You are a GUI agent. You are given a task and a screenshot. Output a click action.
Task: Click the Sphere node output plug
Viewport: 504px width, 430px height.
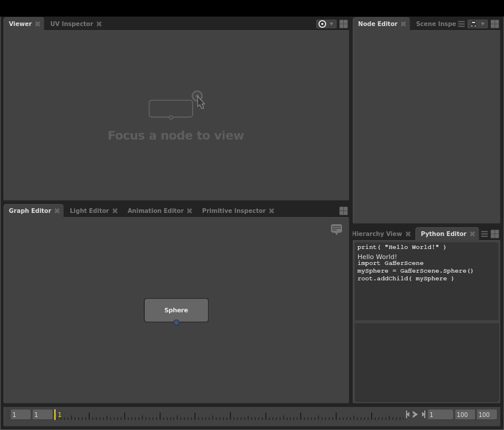tap(176, 322)
